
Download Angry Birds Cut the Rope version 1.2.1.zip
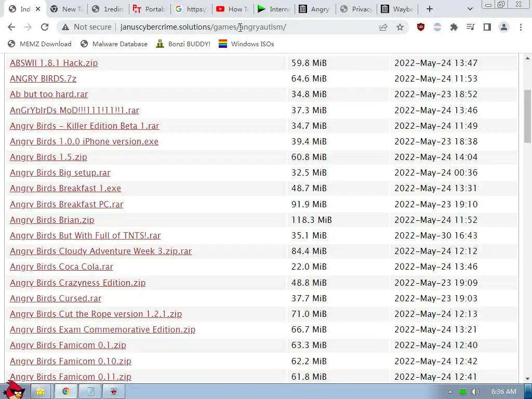(96, 314)
